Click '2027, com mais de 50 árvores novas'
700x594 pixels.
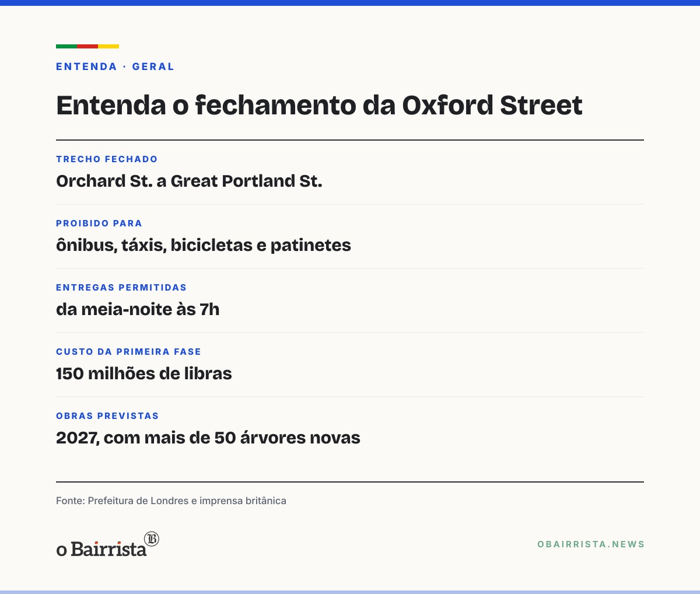pos(208,438)
